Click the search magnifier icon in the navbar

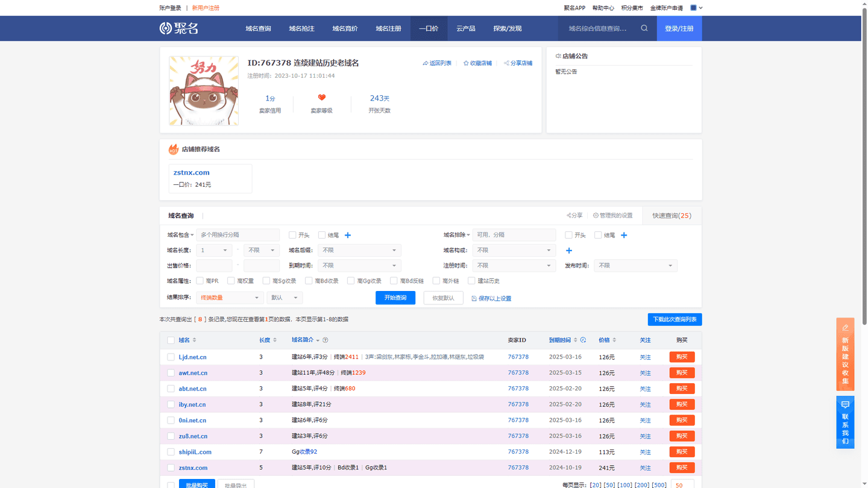(644, 28)
